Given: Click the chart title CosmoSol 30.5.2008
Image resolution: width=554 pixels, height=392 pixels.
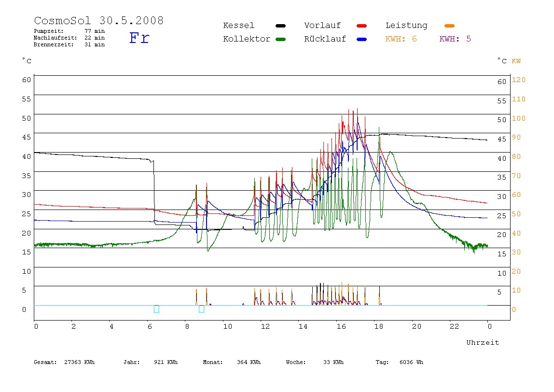Looking at the screenshot, I should (99, 20).
